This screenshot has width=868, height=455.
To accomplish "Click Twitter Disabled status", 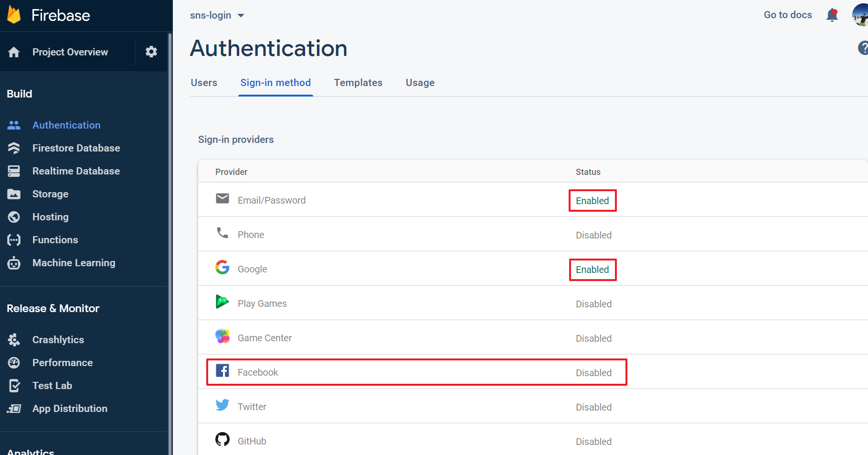I will pos(593,407).
